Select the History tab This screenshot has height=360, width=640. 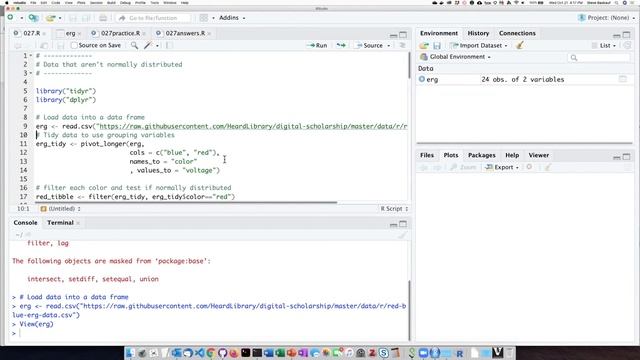point(478,33)
